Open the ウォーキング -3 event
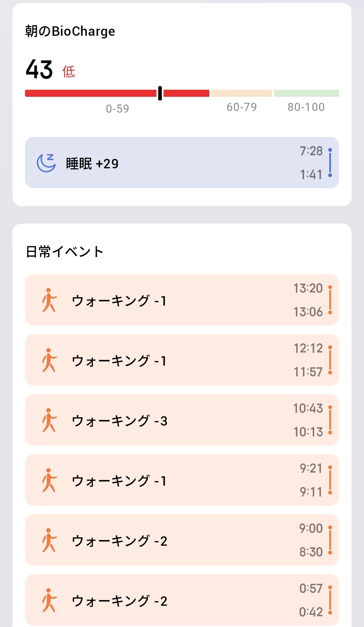 (x=182, y=420)
